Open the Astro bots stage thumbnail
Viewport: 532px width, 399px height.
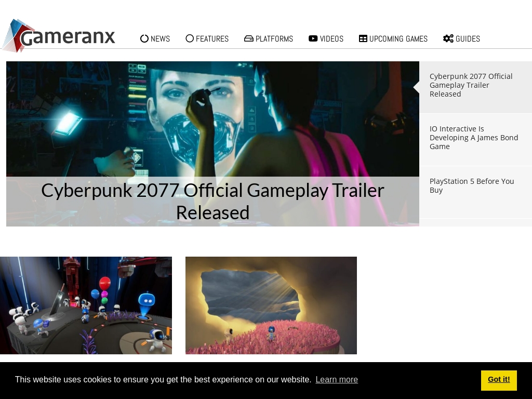point(86,305)
